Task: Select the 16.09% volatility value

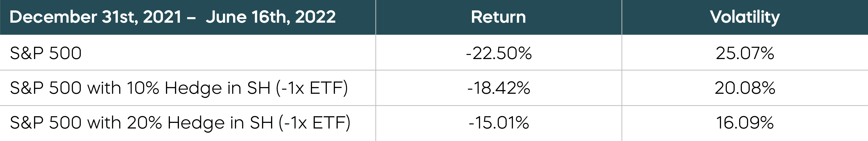Action: [x=745, y=123]
